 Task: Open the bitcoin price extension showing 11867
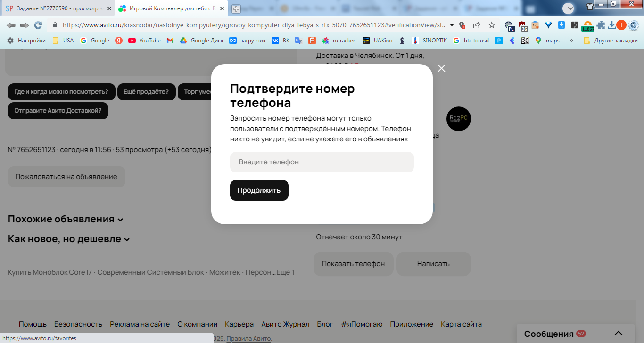587,26
